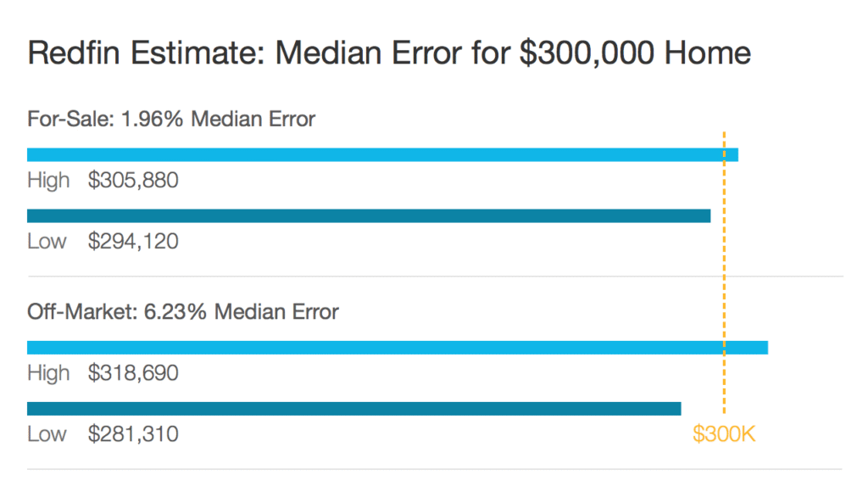Select the $305,880 high value label
868x497 pixels.
coord(133,180)
